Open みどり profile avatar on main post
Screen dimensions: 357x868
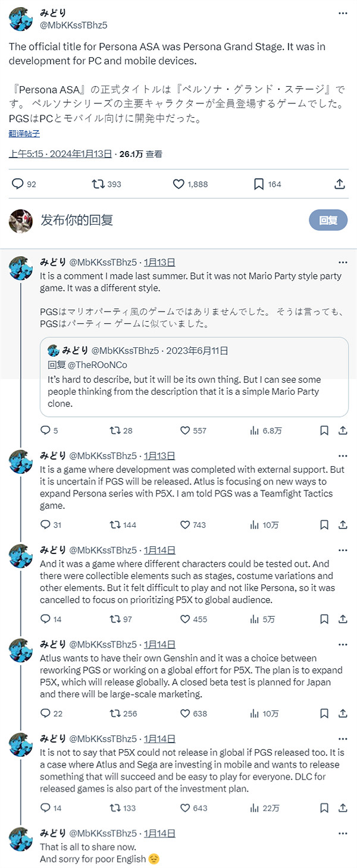coord(21,19)
